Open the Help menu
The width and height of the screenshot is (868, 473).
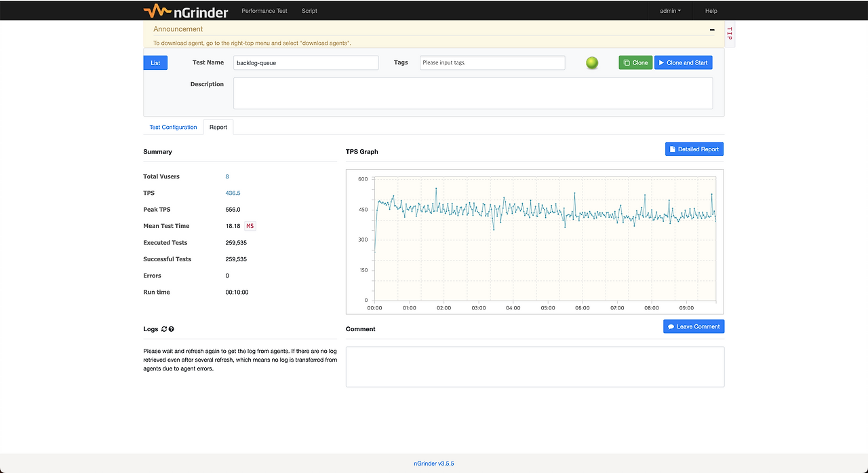coord(711,11)
